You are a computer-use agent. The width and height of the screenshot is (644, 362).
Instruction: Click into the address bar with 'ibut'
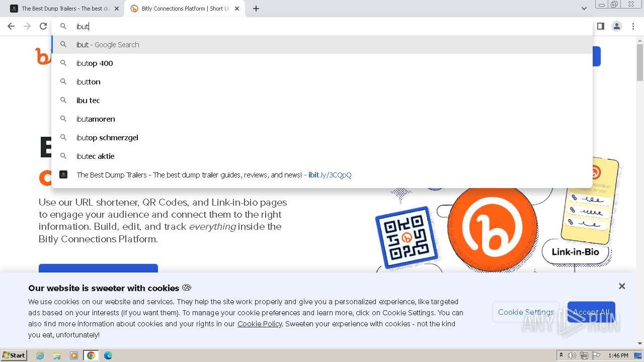(x=322, y=26)
